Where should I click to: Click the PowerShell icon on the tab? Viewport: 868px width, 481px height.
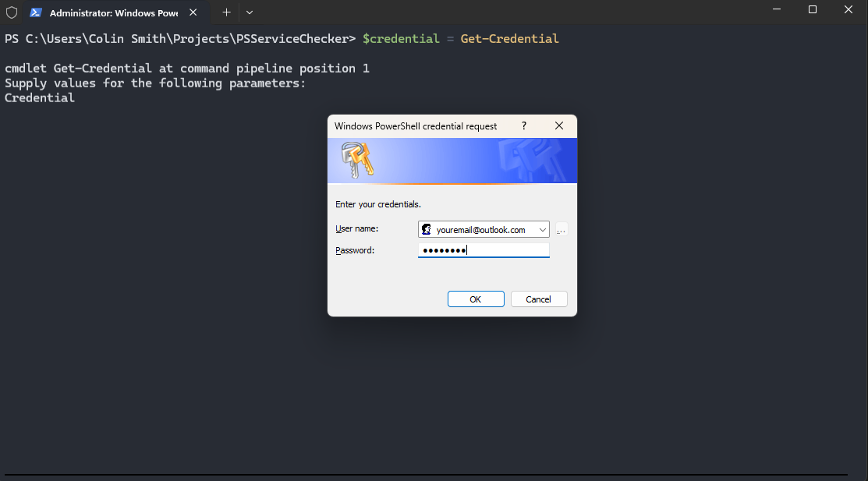tap(36, 12)
